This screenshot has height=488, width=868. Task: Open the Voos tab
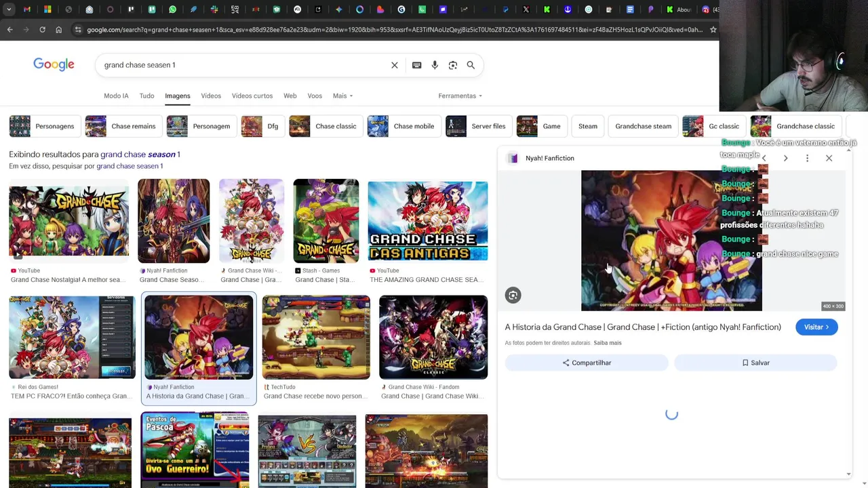click(x=315, y=96)
